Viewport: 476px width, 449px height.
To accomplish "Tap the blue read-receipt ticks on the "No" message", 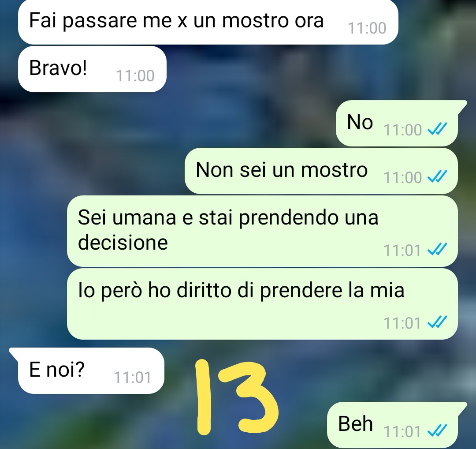I will [437, 129].
